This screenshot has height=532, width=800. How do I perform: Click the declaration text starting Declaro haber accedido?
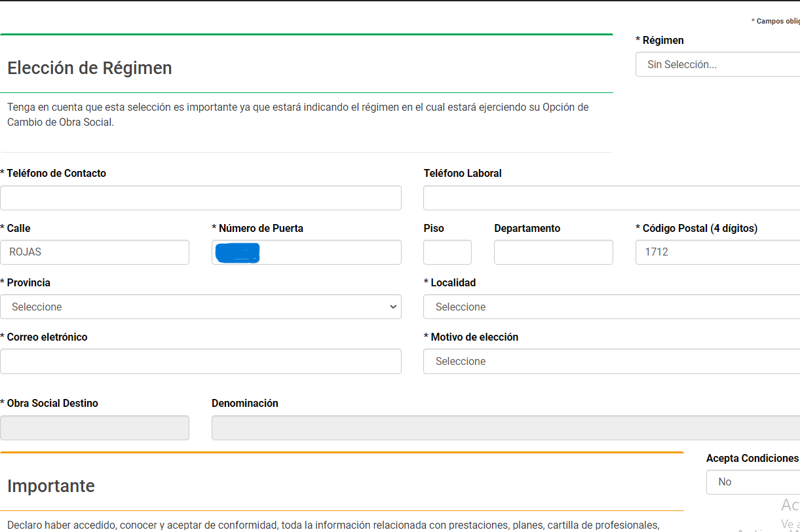(x=333, y=525)
